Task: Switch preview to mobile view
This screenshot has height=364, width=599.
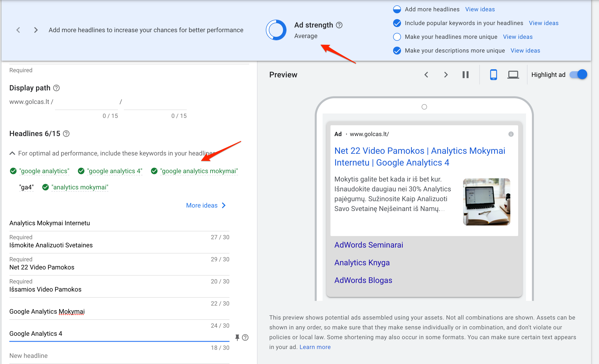Action: pyautogui.click(x=493, y=75)
